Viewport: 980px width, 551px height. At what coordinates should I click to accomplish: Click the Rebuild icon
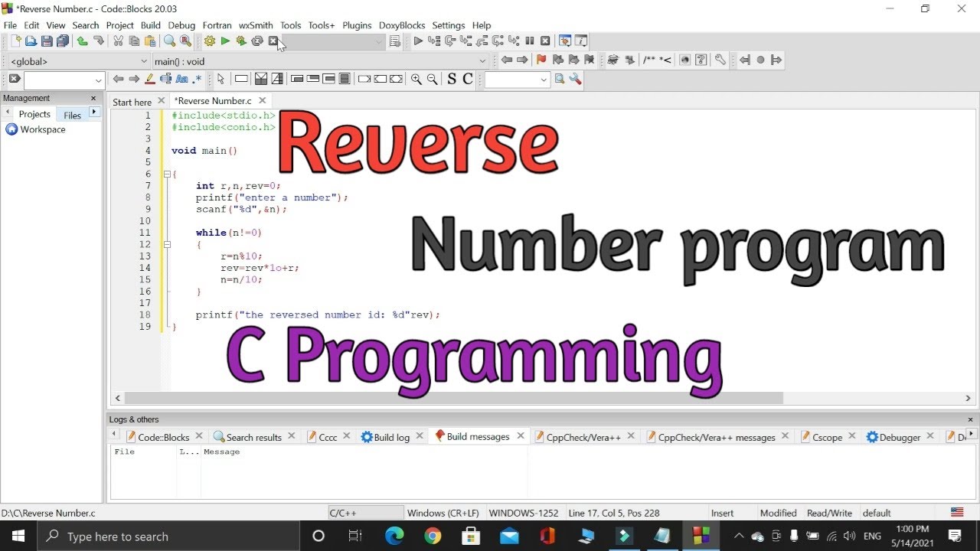(257, 41)
